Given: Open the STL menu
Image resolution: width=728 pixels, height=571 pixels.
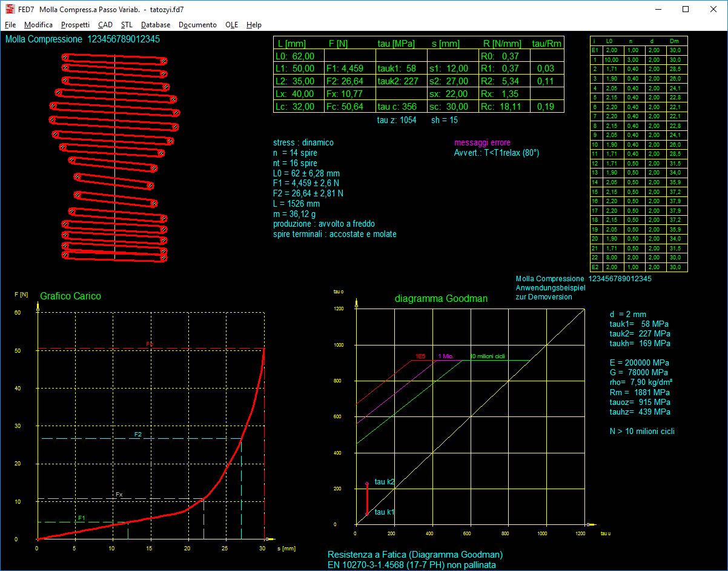Looking at the screenshot, I should tap(127, 25).
